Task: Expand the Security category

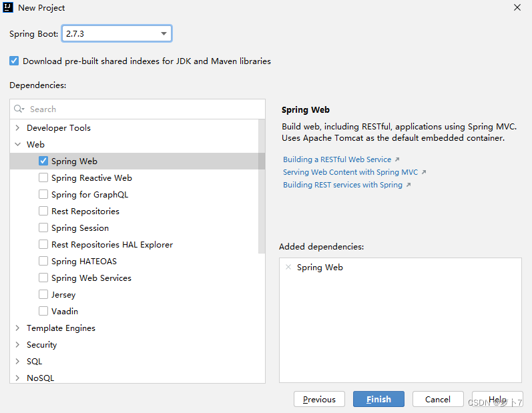Action: click(x=17, y=344)
